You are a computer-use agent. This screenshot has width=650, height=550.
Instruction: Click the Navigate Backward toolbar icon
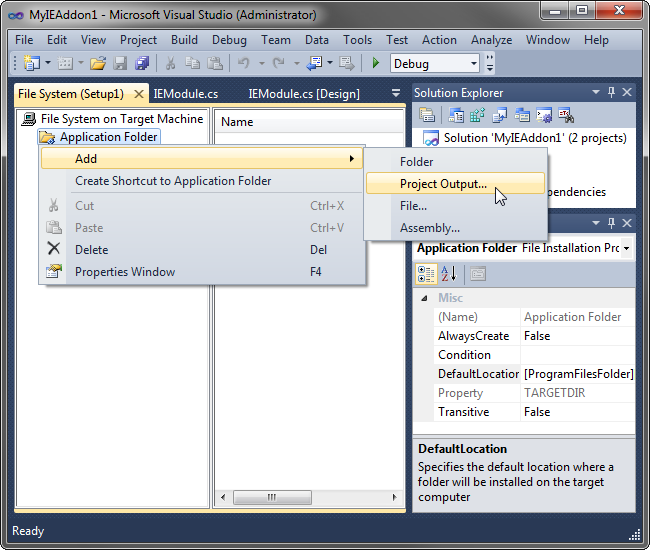(x=314, y=63)
